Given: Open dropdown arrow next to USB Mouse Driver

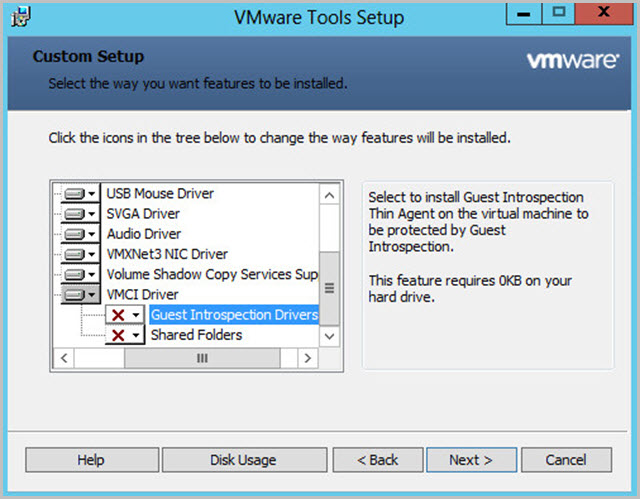Looking at the screenshot, I should click(x=92, y=193).
